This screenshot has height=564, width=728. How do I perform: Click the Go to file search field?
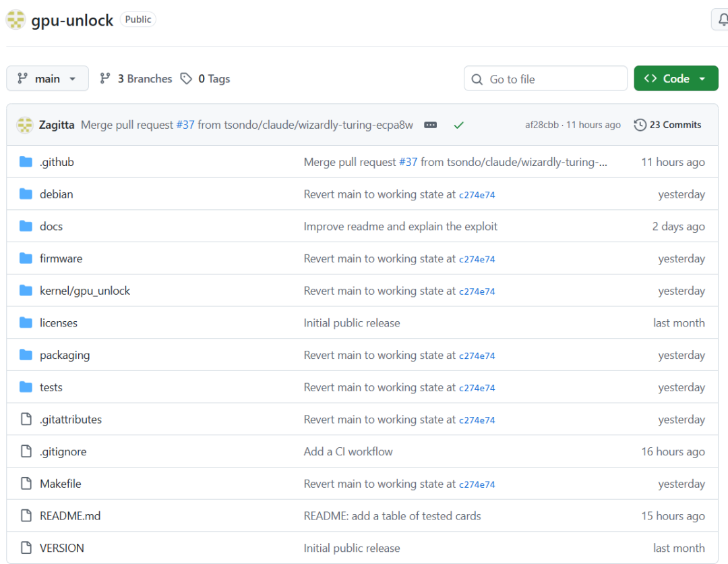[545, 78]
